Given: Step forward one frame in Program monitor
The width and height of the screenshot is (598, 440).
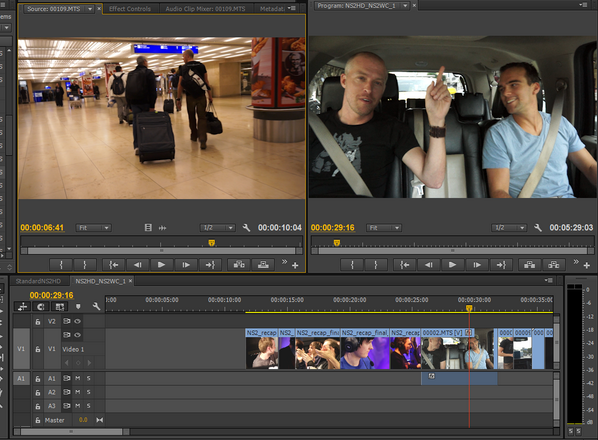Looking at the screenshot, I should pos(477,265).
